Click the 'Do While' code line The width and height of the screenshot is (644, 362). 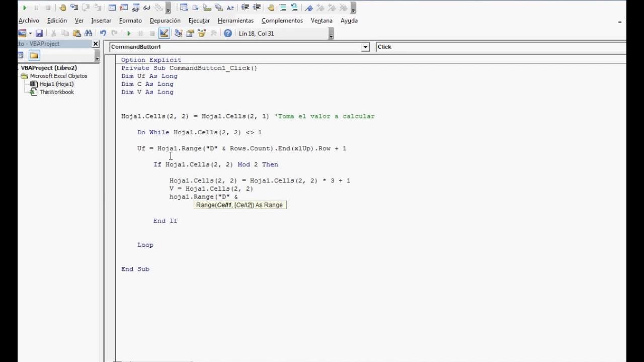(x=199, y=132)
